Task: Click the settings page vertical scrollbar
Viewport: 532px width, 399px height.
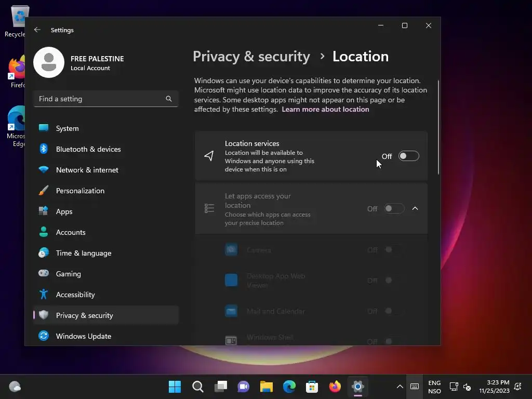Action: point(438,127)
